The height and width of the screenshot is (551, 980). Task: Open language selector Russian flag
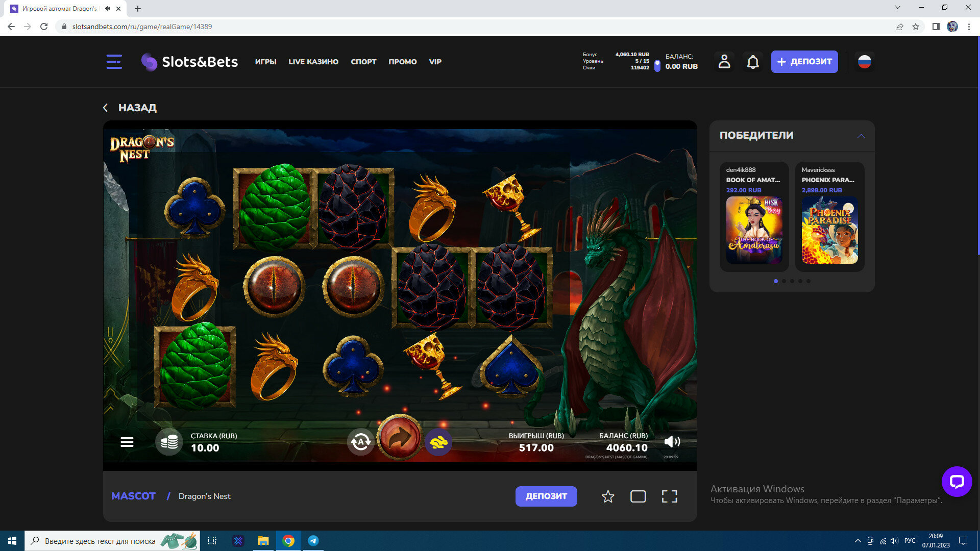point(864,62)
